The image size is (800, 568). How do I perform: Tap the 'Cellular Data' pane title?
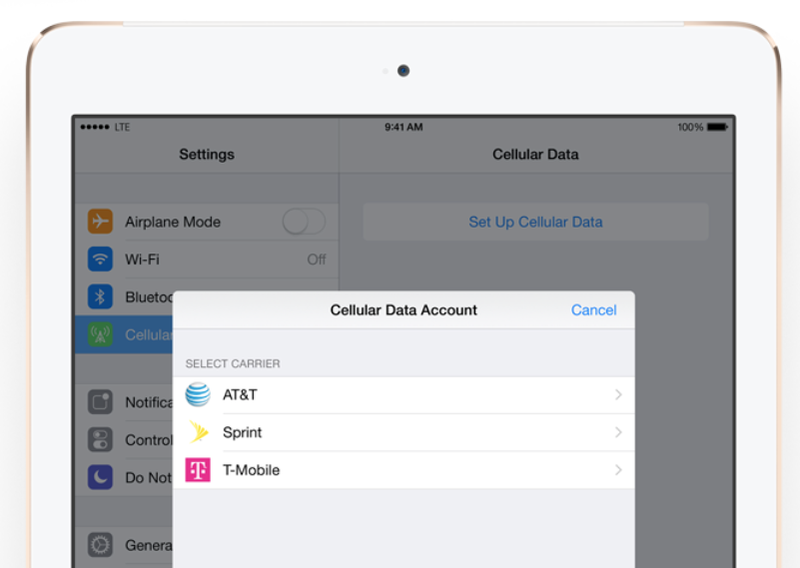click(x=536, y=154)
